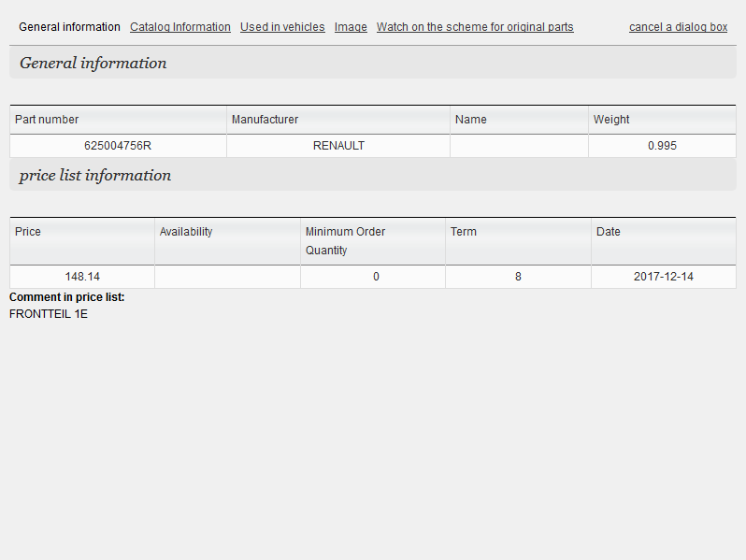Select the General information tab
This screenshot has height=560, width=746.
click(69, 27)
